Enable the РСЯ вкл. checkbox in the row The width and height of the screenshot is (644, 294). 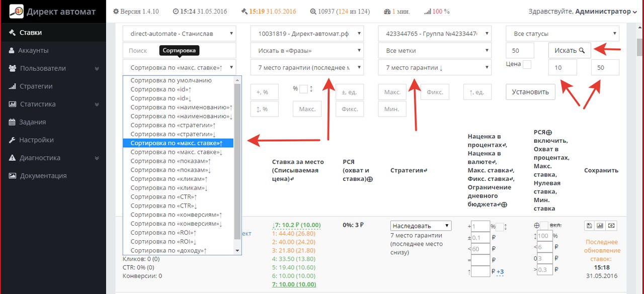coord(544,226)
